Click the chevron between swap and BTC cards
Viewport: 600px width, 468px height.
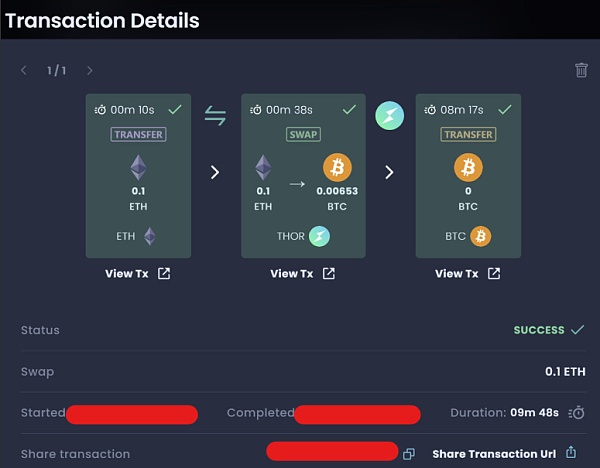(389, 172)
